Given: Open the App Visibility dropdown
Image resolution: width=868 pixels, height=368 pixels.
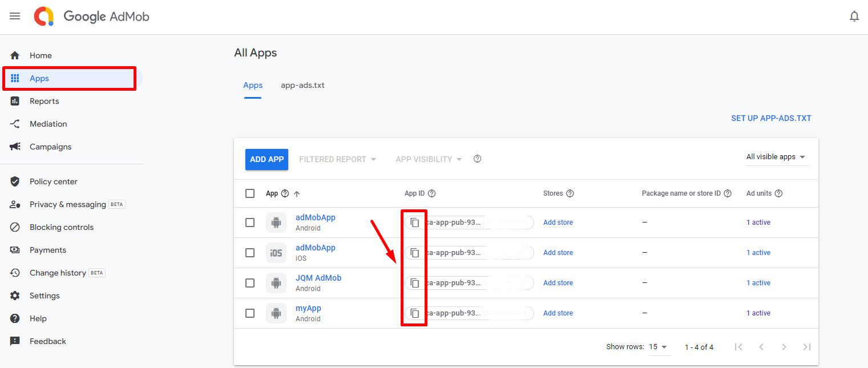Looking at the screenshot, I should [x=429, y=159].
